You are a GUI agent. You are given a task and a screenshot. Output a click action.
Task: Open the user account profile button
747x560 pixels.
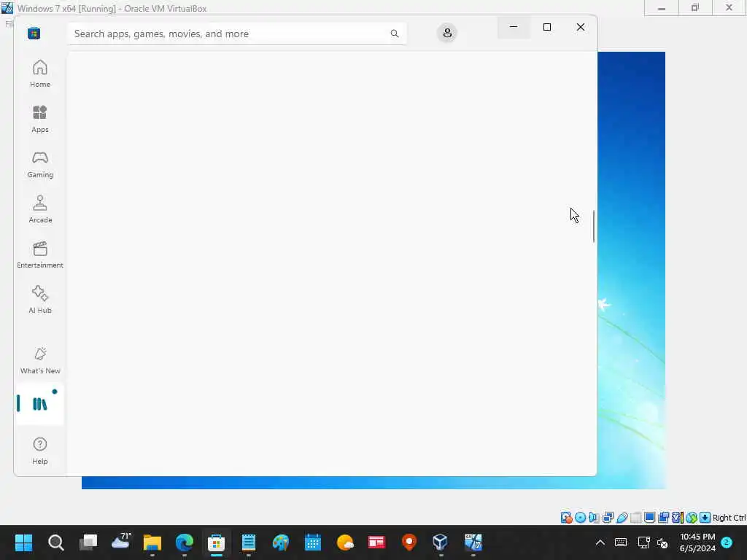447,33
